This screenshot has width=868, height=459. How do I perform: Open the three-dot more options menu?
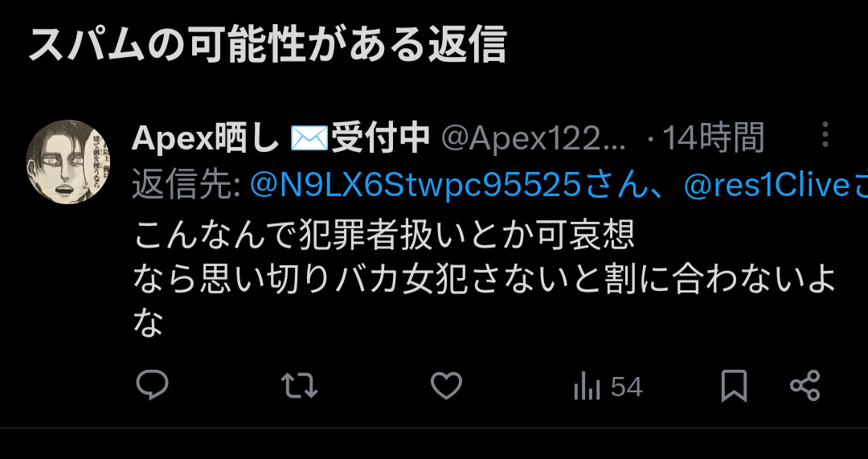(825, 134)
